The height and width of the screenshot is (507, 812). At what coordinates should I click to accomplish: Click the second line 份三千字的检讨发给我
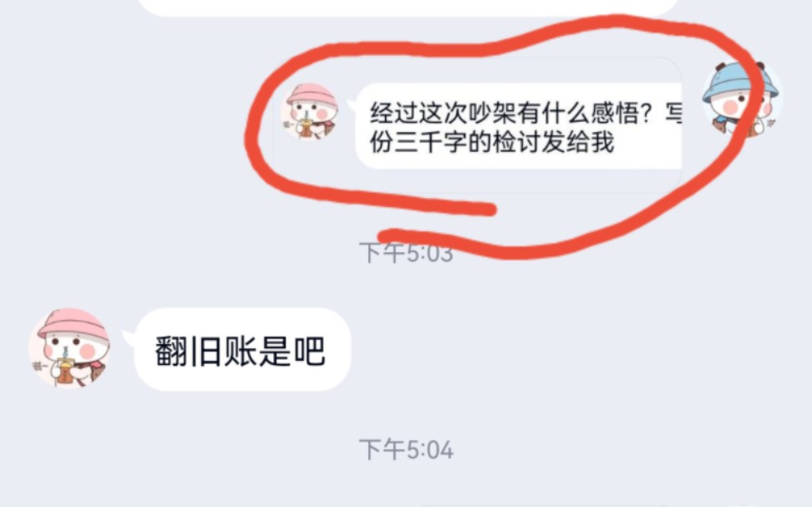point(492,143)
